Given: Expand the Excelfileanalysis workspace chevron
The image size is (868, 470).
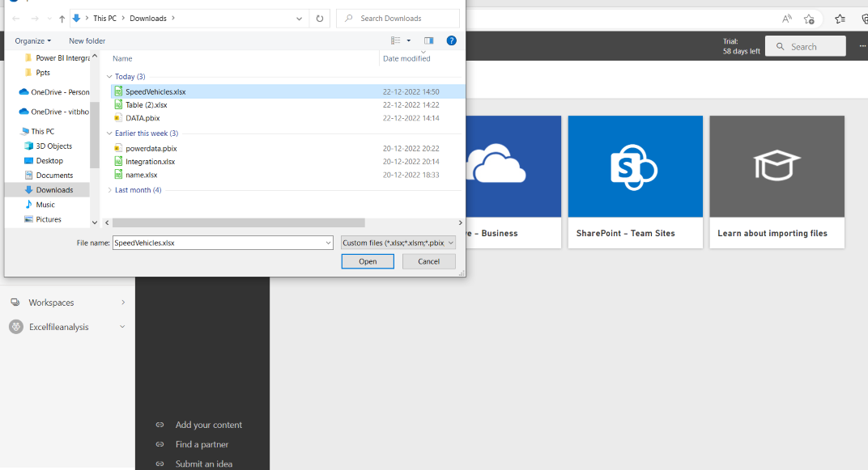Looking at the screenshot, I should 122,327.
